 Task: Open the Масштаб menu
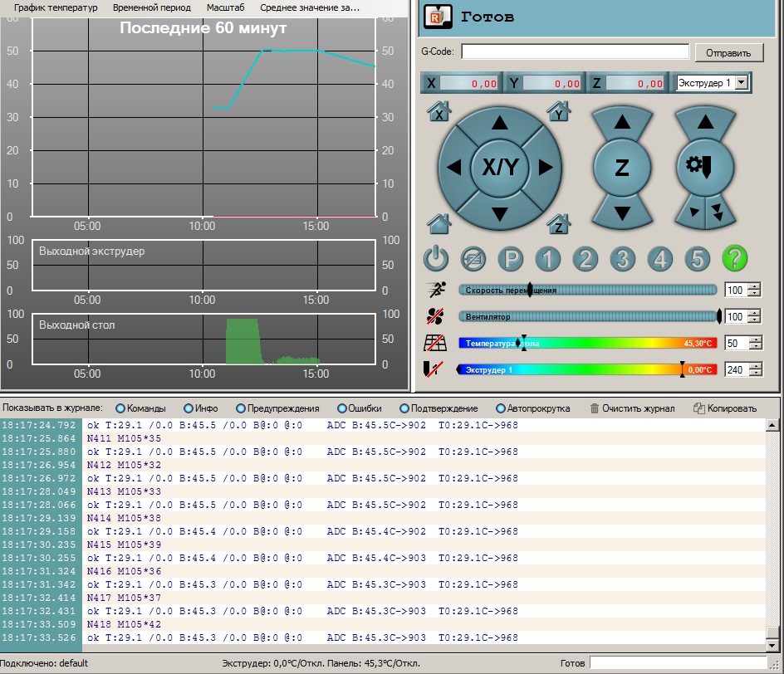point(225,7)
